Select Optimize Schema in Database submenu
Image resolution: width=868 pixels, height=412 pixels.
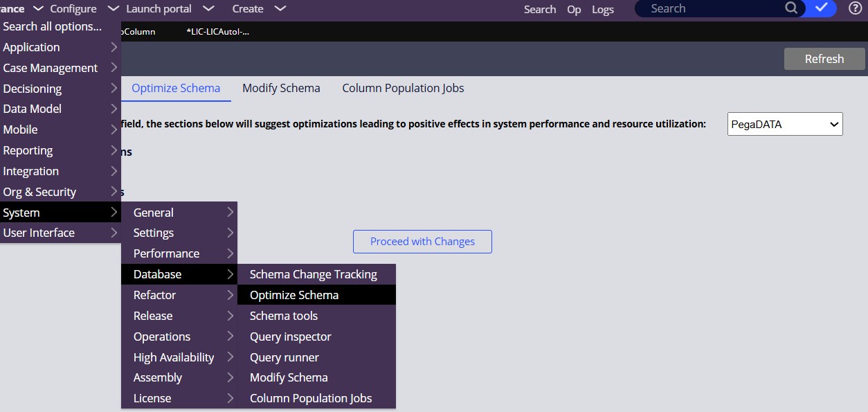coord(294,295)
